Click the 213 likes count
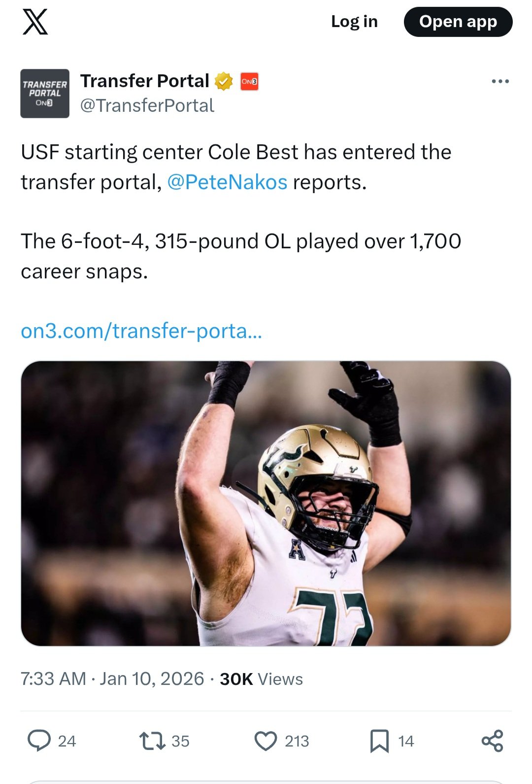The image size is (532, 784). pyautogui.click(x=297, y=741)
